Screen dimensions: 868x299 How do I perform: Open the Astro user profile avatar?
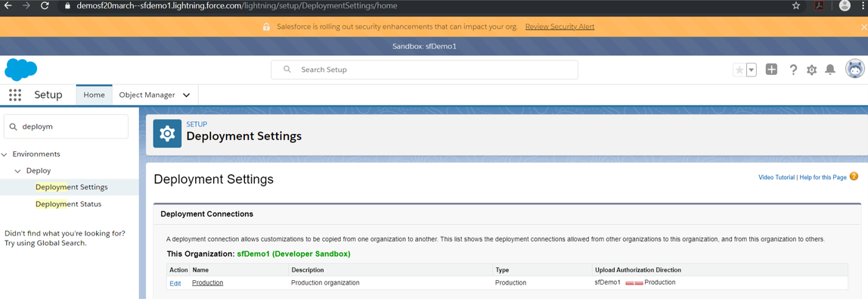tap(855, 69)
